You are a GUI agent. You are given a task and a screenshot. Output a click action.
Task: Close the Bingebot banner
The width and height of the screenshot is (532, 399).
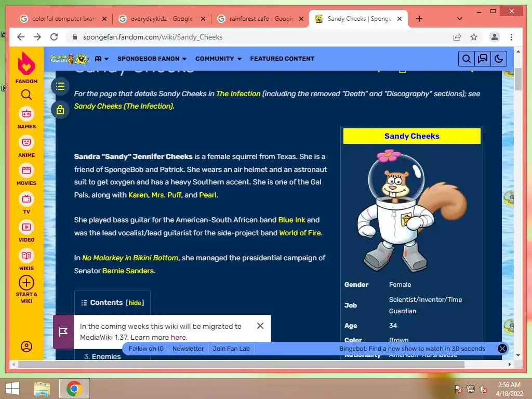[x=502, y=349]
